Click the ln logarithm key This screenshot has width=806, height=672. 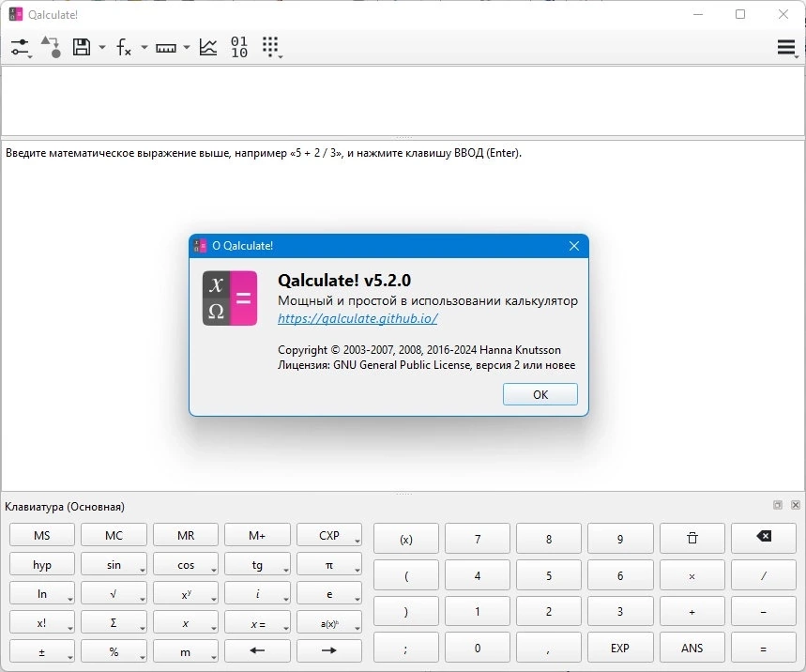pyautogui.click(x=42, y=594)
